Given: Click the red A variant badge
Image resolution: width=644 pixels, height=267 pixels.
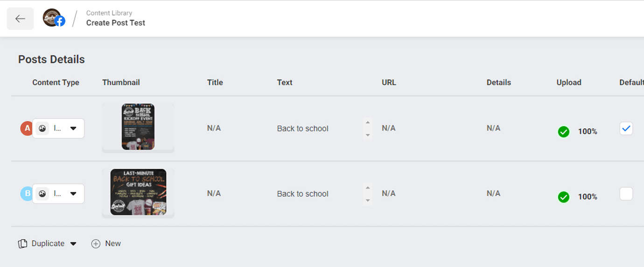Looking at the screenshot, I should pos(27,128).
